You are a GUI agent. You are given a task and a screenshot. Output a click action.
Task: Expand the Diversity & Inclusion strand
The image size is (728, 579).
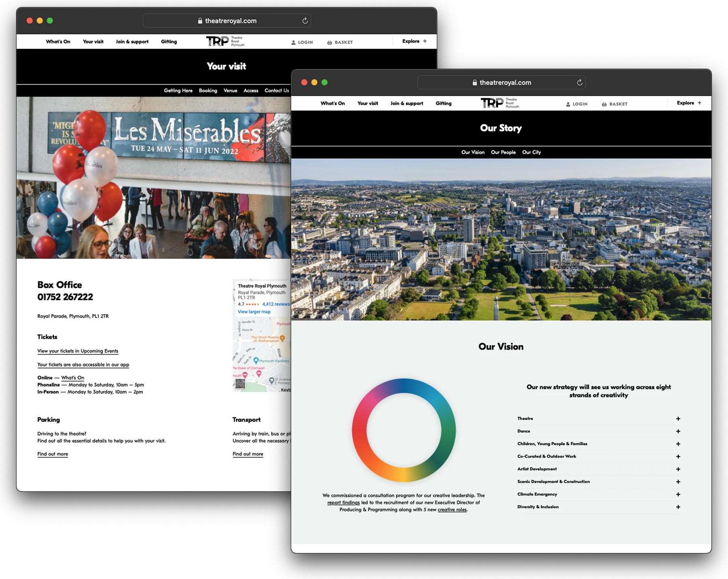click(599, 507)
